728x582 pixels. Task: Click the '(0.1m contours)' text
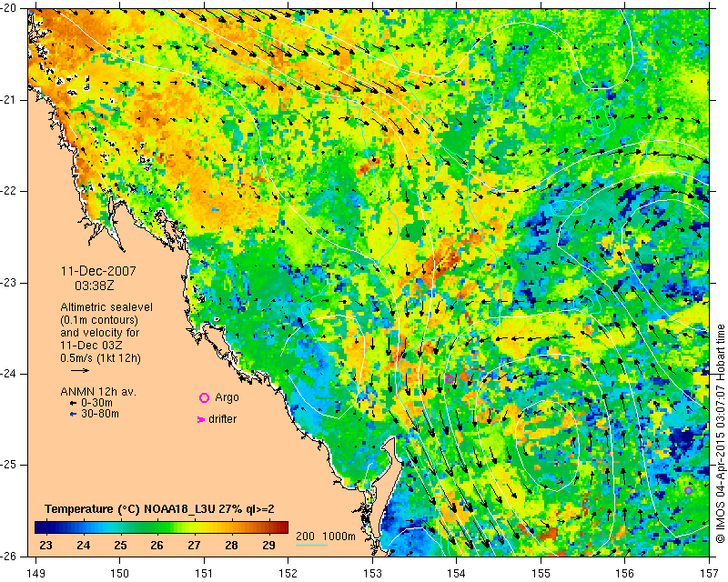[99, 320]
